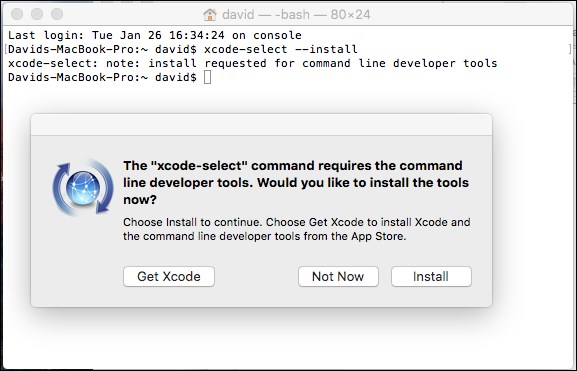This screenshot has width=577, height=371.
Task: Click the home folder icon in title bar
Action: [x=210, y=15]
